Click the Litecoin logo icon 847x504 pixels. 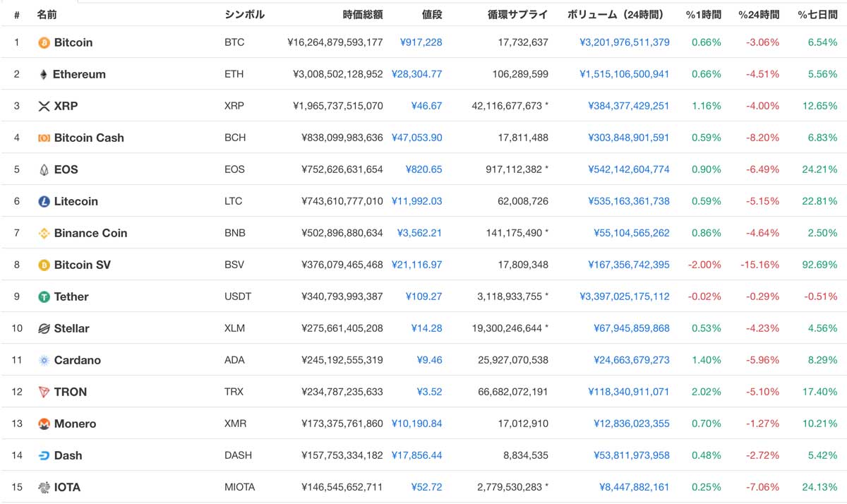(x=44, y=201)
